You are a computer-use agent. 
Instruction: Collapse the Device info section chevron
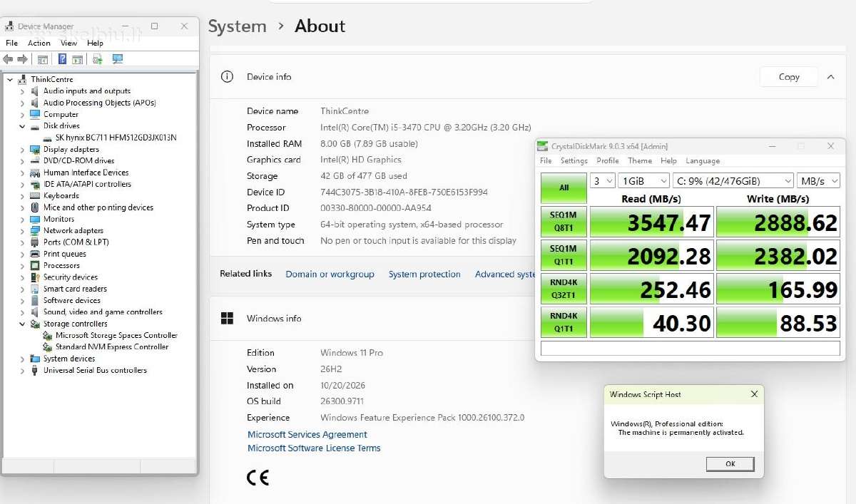830,77
